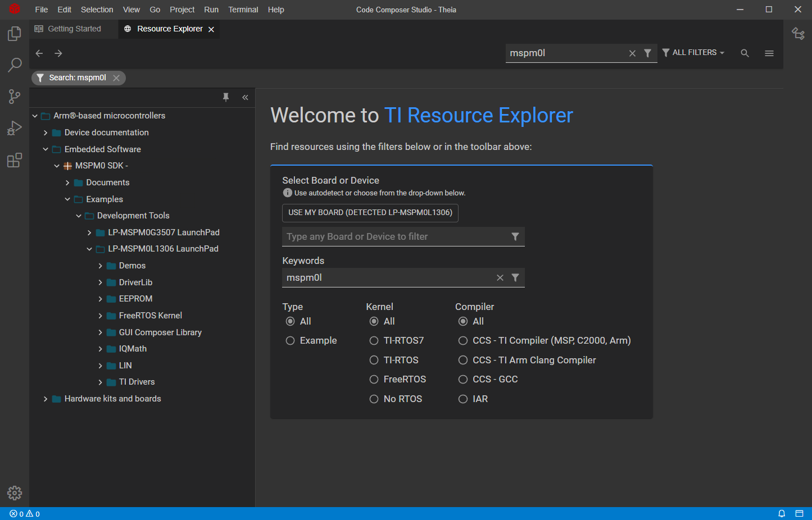Select the FreeRTOS kernel radio button
The width and height of the screenshot is (812, 520).
[x=374, y=380]
